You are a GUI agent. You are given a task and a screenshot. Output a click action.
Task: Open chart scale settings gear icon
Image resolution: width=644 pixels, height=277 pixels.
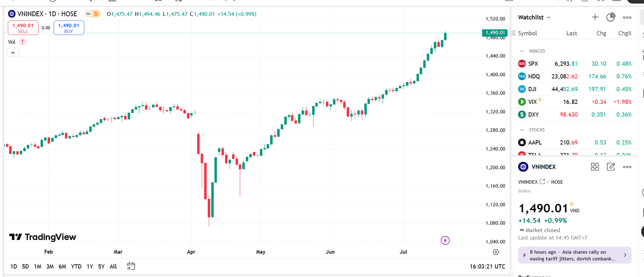(496, 252)
